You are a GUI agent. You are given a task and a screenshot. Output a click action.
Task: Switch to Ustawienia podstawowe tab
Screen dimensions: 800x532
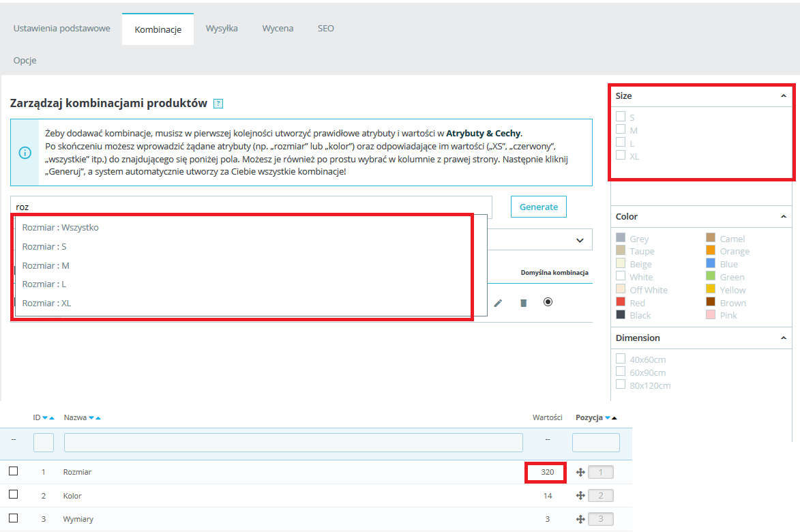click(x=62, y=29)
